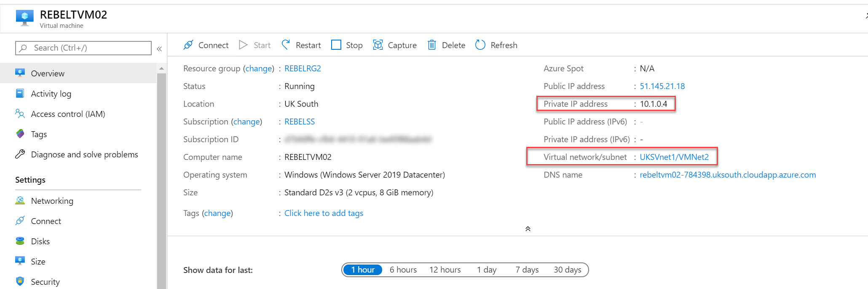This screenshot has width=868, height=289.
Task: Click change next to Subscription
Action: pyautogui.click(x=246, y=122)
